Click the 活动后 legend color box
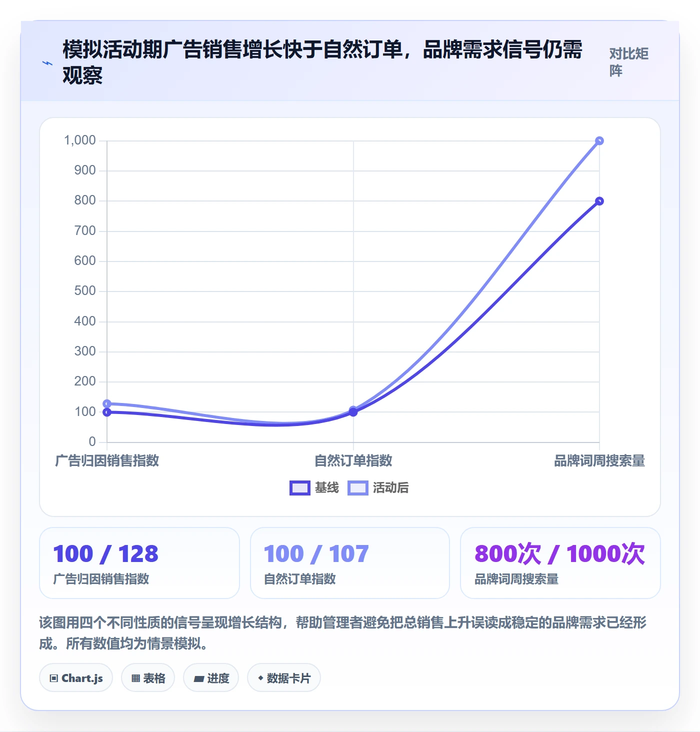This screenshot has height=732, width=700. [358, 487]
